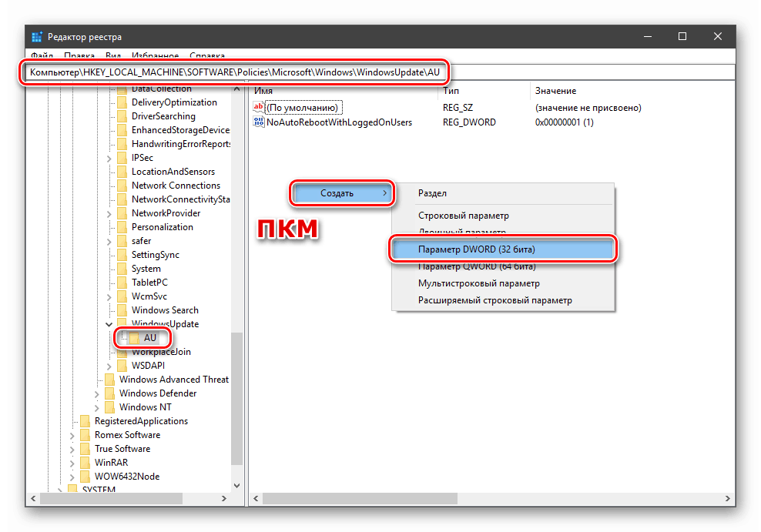The image size is (761, 532).
Task: Select the HandwritingErrorReports key
Action: click(181, 144)
